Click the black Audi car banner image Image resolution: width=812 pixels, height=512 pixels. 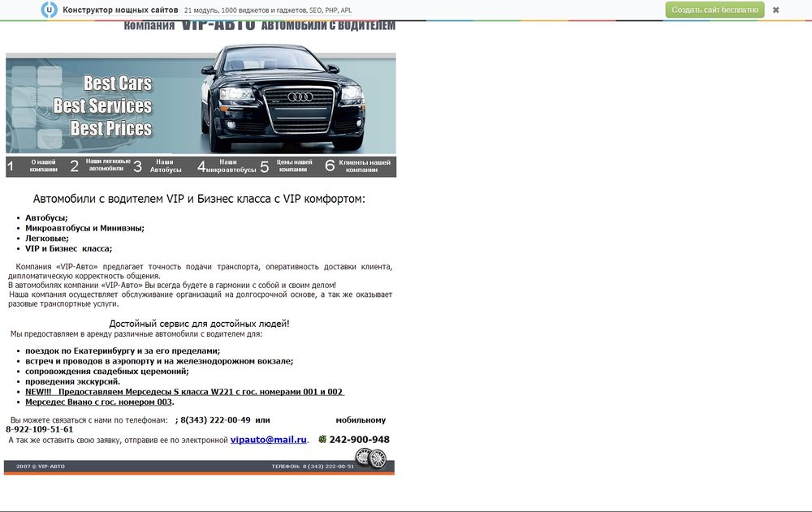point(283,98)
